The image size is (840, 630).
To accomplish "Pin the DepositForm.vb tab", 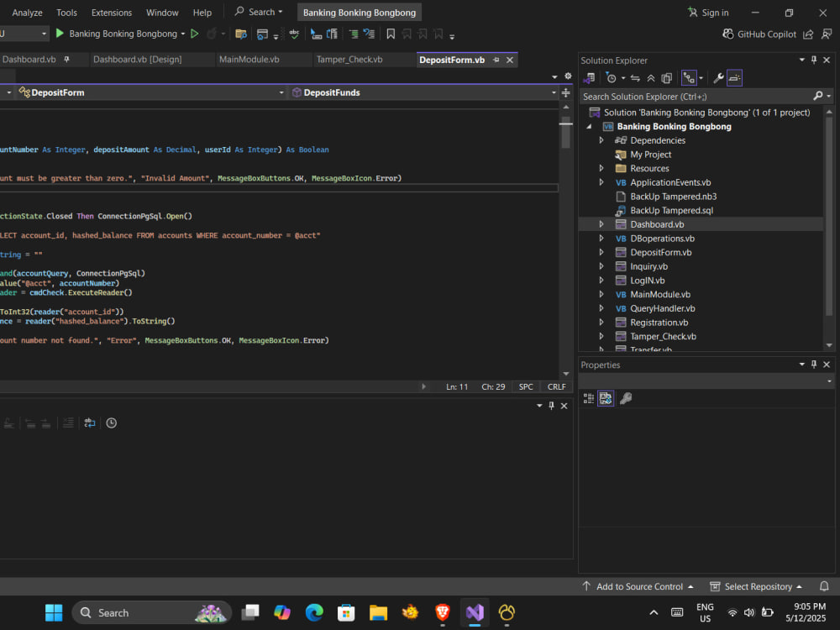I will [x=496, y=60].
